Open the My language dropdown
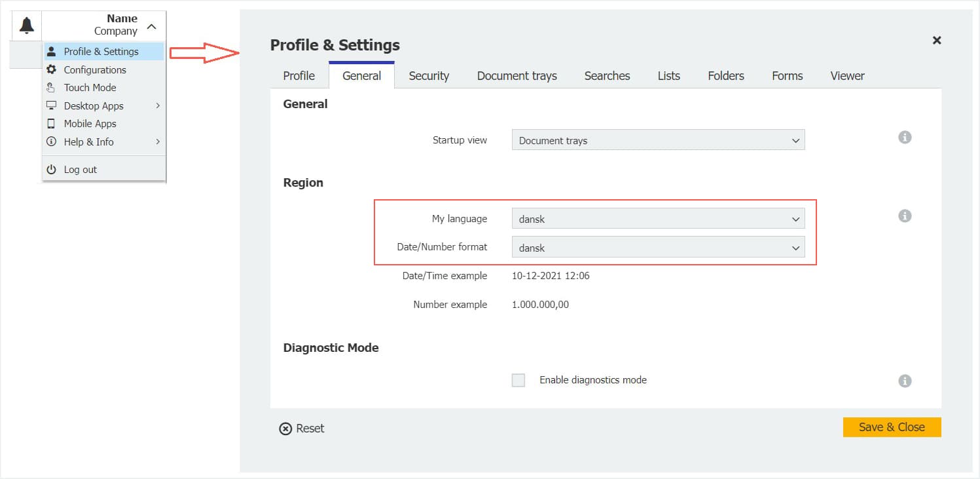The image size is (980, 479). (657, 219)
